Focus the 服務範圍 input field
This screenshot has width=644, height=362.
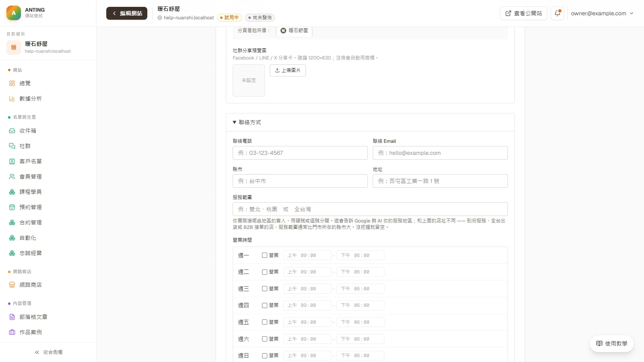370,209
